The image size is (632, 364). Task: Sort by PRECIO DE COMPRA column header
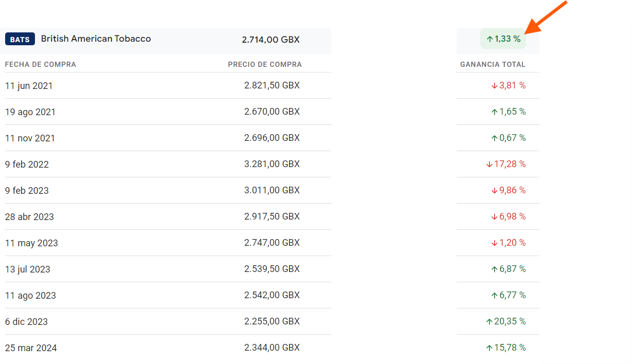click(265, 64)
